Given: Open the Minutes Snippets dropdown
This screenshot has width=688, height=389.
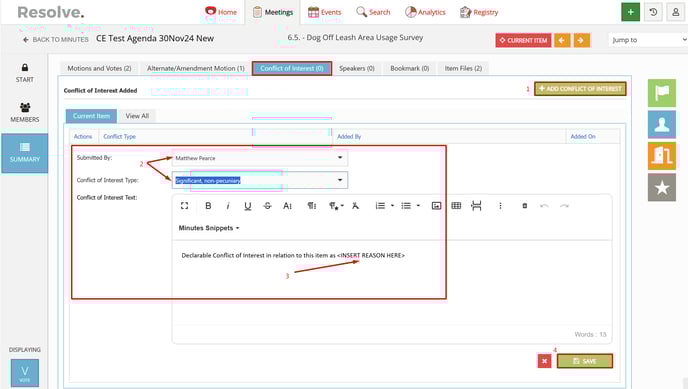Looking at the screenshot, I should pyautogui.click(x=209, y=228).
